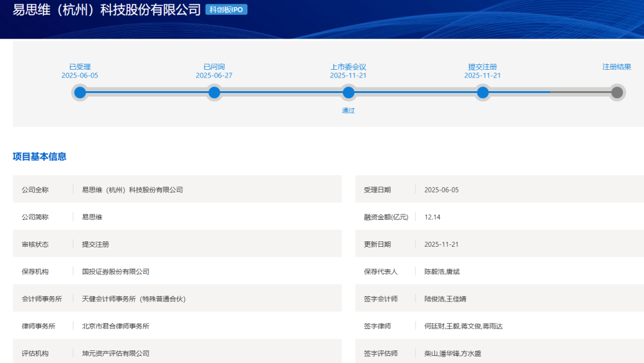The image size is (644, 363).
Task: Click the 公司简称 value 易思维
Action: click(x=92, y=217)
